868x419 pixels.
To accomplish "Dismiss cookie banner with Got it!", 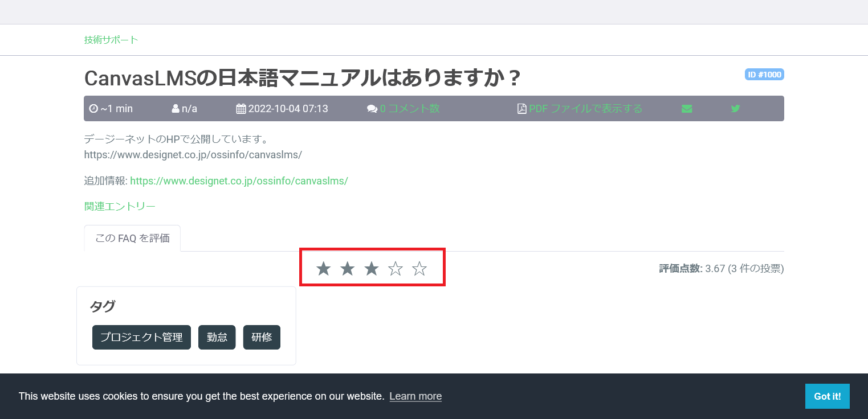I will click(x=828, y=396).
